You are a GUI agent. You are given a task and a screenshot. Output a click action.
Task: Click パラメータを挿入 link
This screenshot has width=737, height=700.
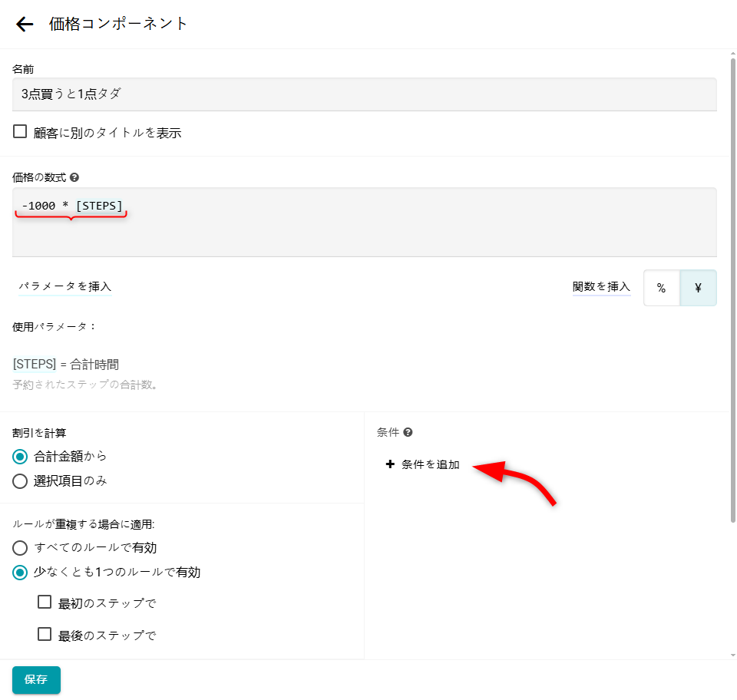tap(64, 286)
